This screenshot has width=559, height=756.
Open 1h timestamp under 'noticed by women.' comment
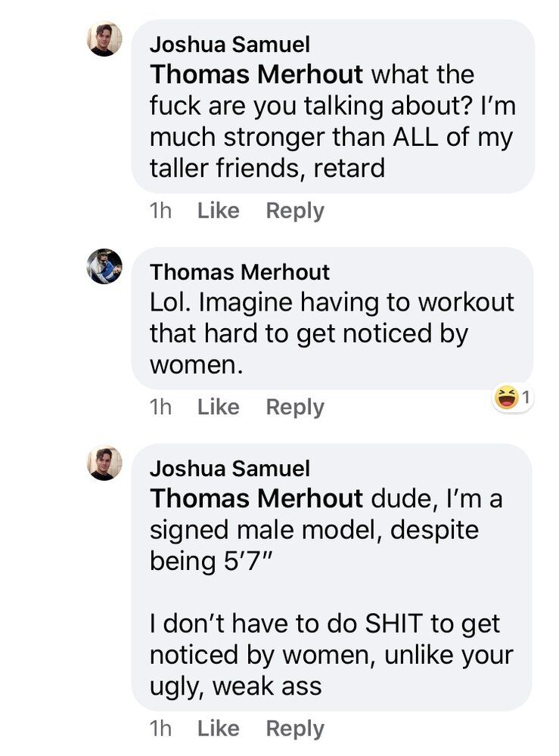[160, 407]
